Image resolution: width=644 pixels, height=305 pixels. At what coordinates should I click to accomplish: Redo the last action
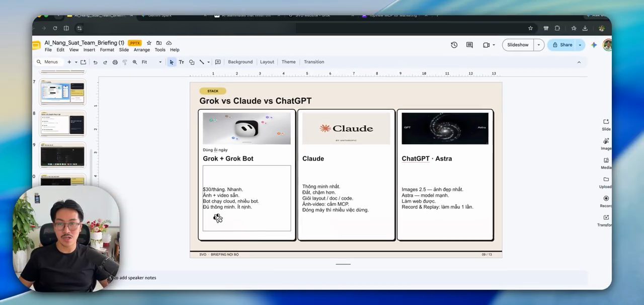click(105, 62)
